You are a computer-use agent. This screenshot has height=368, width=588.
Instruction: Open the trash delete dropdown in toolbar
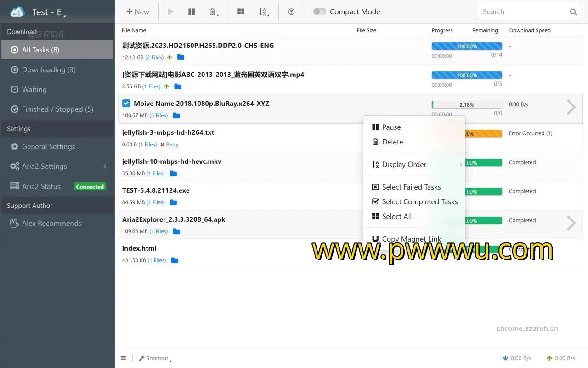click(x=213, y=12)
